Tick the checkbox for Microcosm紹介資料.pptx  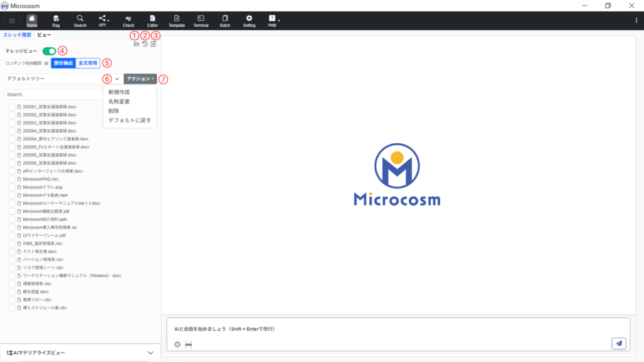11,219
